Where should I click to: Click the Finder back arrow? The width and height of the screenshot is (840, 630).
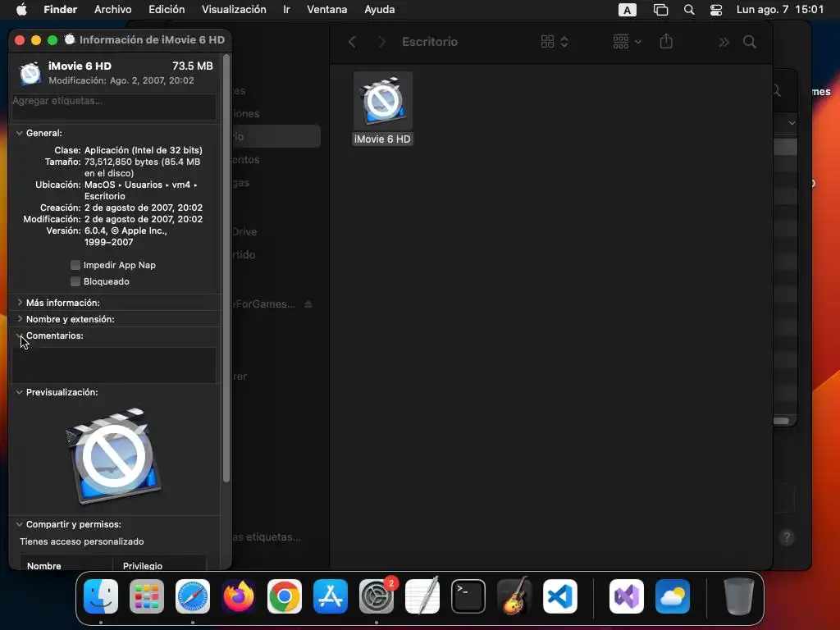pos(352,42)
